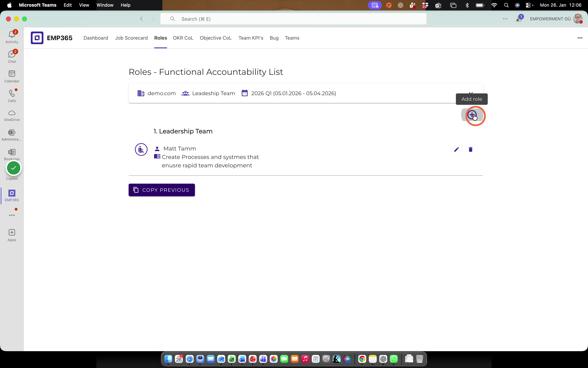Open EMP365 tab more options menu
Viewport: 588px width, 368px height.
click(x=580, y=38)
